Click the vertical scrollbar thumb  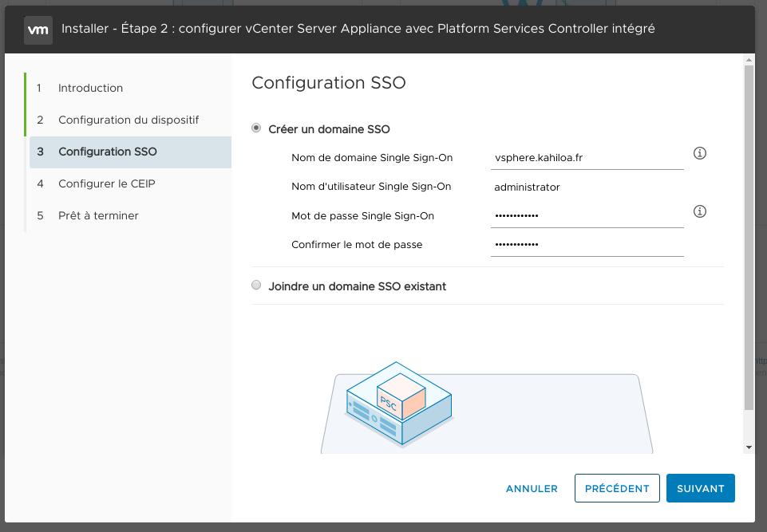point(749,237)
